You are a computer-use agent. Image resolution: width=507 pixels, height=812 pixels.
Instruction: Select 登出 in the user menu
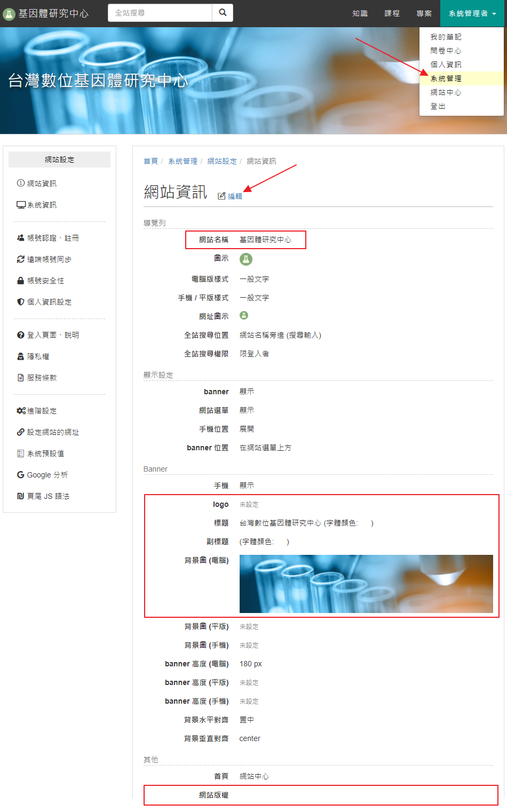tap(438, 106)
